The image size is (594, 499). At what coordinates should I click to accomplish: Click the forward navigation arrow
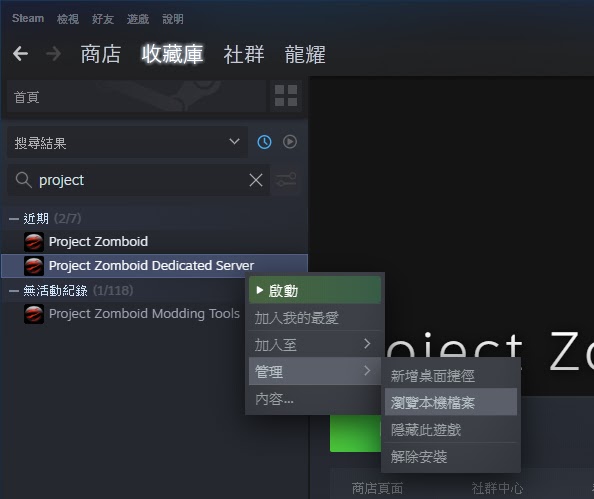(x=53, y=53)
